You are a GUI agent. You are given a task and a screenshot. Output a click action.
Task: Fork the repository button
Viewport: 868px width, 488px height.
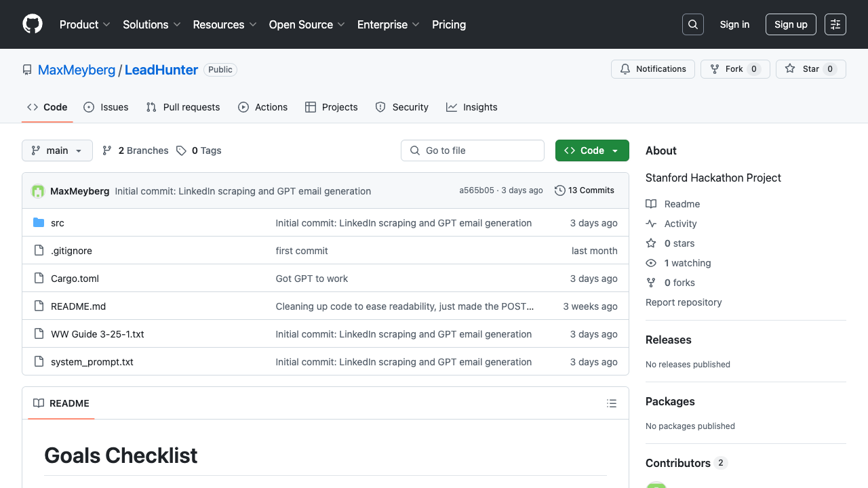coord(735,69)
